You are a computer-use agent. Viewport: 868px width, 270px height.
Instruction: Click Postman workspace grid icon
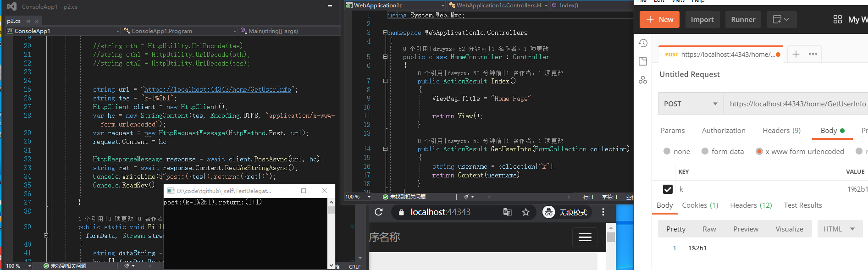point(837,19)
